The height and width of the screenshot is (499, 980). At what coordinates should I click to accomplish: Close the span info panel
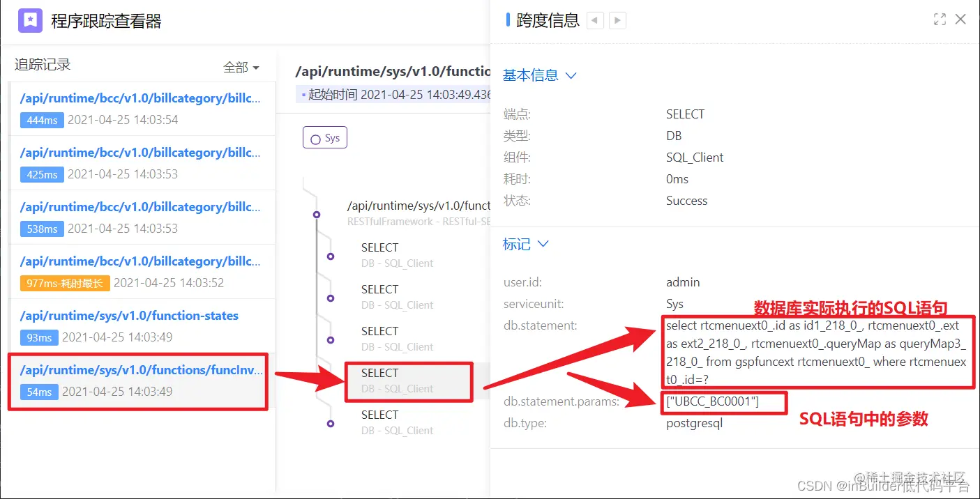pos(960,20)
